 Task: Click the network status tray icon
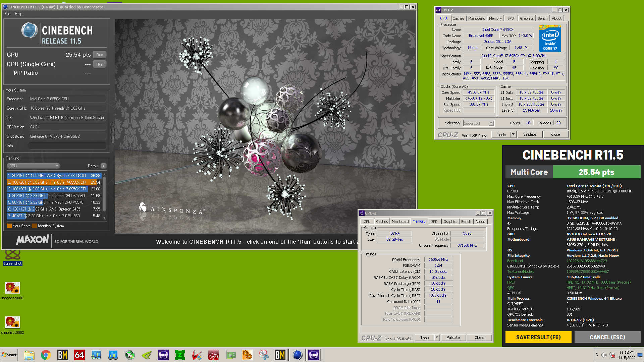click(612, 355)
